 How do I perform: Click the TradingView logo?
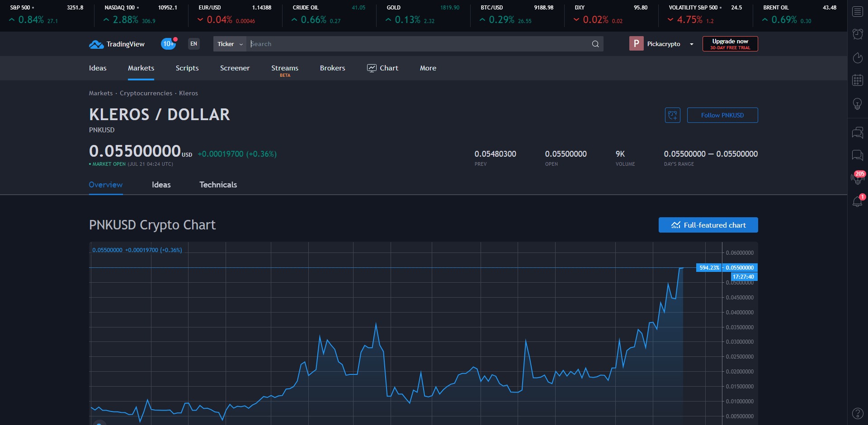[117, 44]
